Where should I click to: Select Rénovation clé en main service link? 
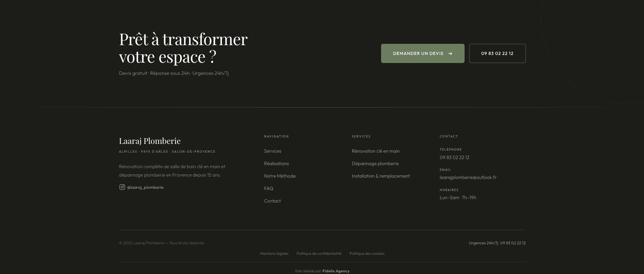pos(376,151)
